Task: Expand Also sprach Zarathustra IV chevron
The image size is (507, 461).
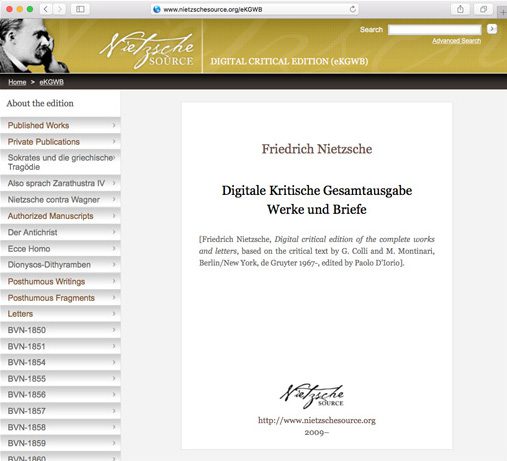Action: pos(114,183)
